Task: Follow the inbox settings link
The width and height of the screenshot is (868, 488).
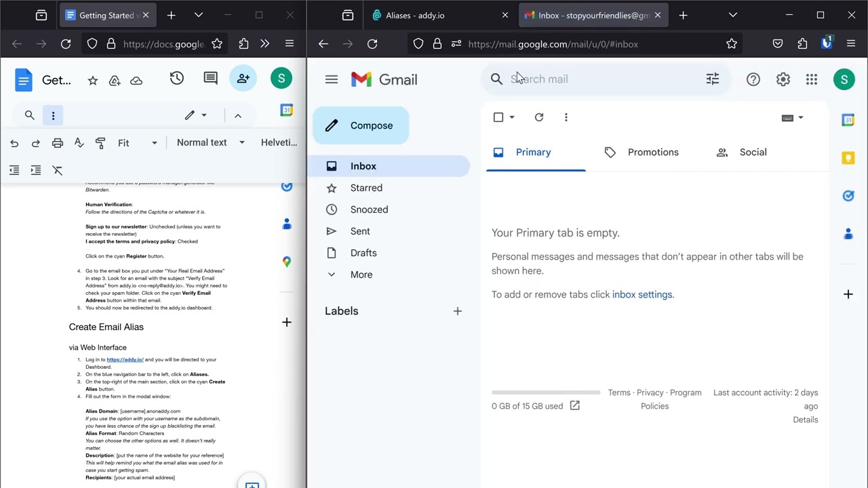Action: pyautogui.click(x=642, y=294)
